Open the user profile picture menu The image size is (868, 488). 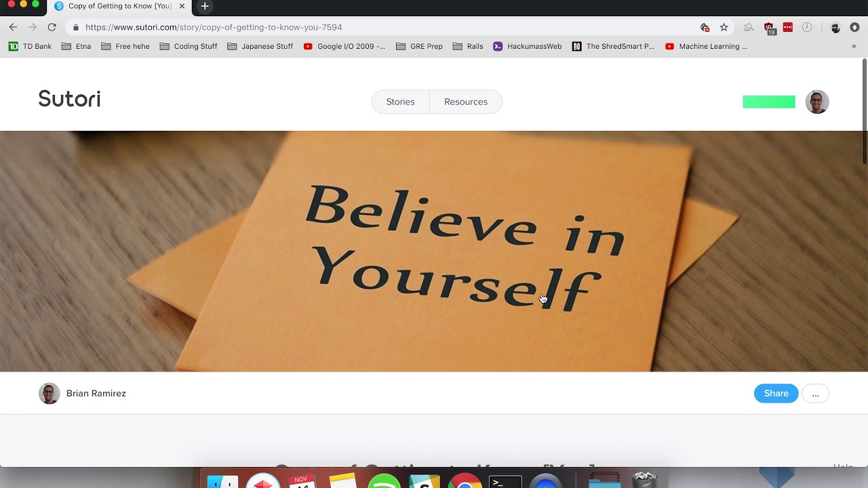click(x=816, y=102)
